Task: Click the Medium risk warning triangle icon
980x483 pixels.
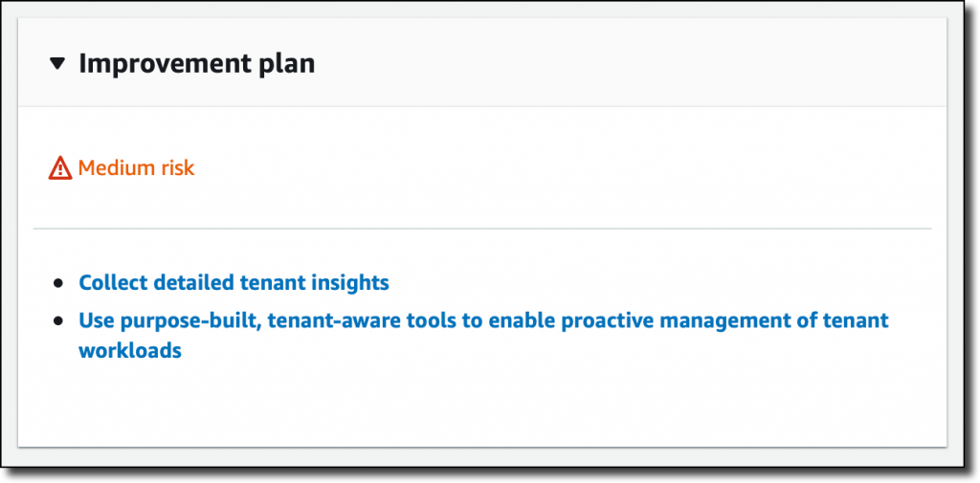Action: coord(60,168)
